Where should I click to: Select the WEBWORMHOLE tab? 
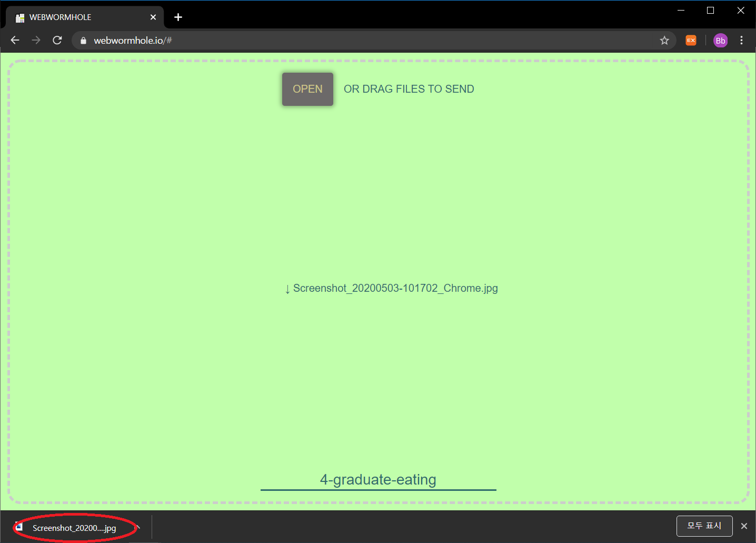(x=84, y=17)
